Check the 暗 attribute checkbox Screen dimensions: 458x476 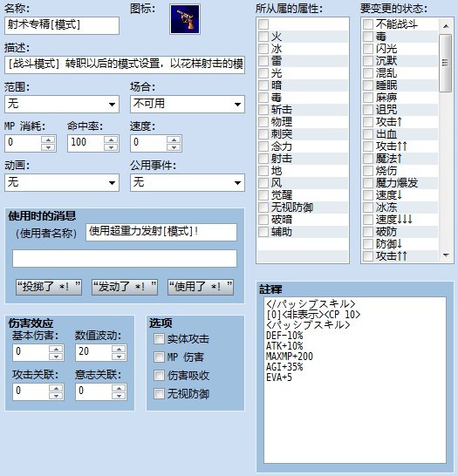click(263, 85)
